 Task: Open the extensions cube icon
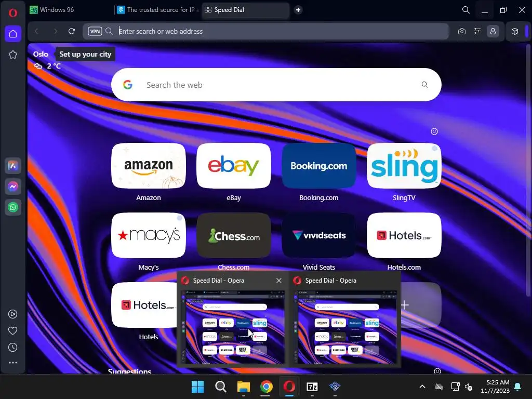pos(515,31)
